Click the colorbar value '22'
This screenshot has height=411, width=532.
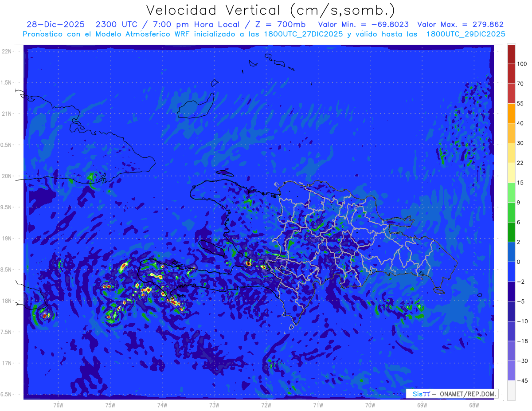click(x=520, y=163)
